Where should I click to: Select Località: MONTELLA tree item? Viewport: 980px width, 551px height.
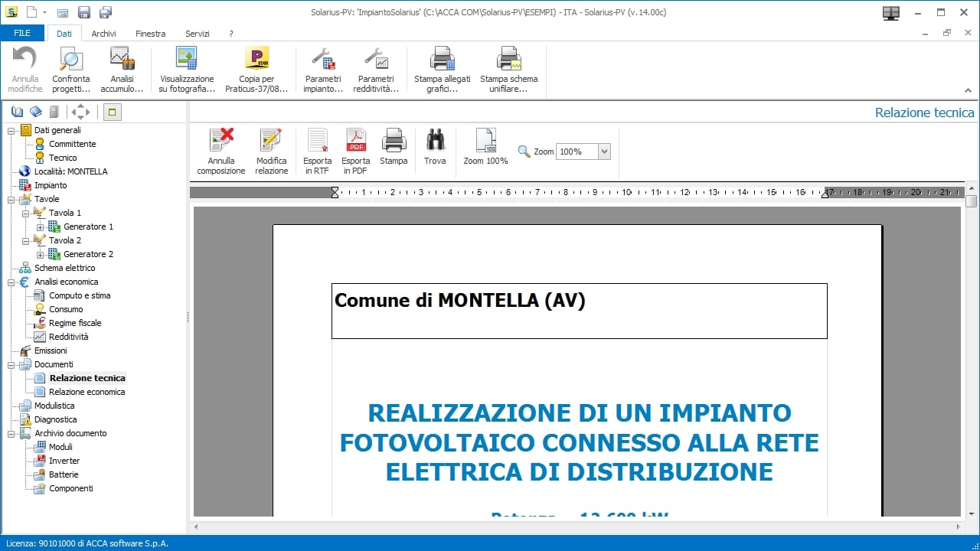70,171
